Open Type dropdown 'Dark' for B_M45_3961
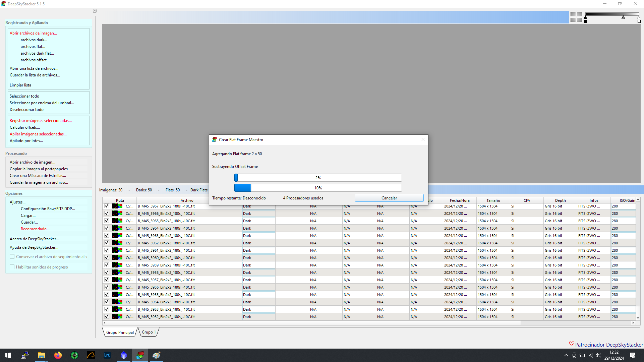The width and height of the screenshot is (644, 362). [258, 250]
